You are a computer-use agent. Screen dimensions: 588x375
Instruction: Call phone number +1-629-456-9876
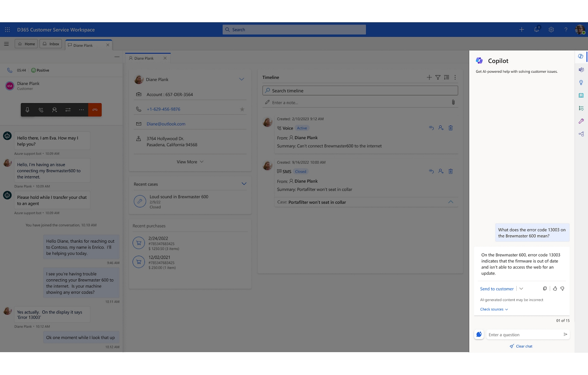pos(163,109)
